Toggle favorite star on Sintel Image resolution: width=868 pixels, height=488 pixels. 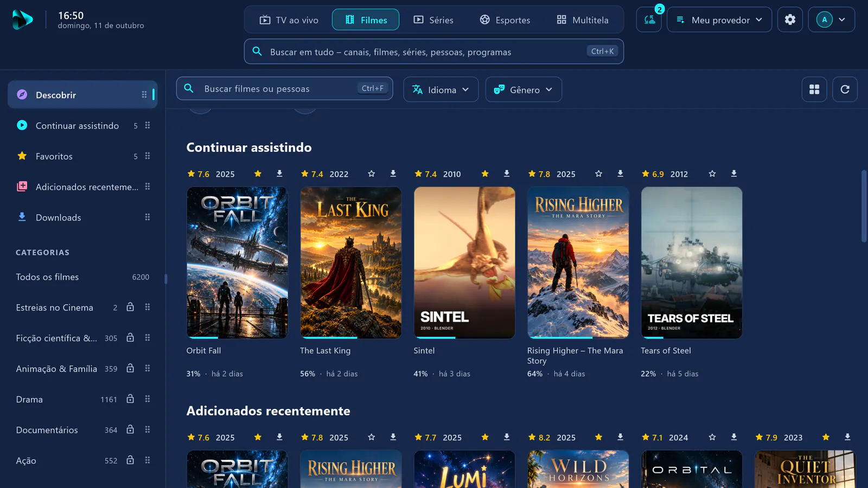[485, 174]
